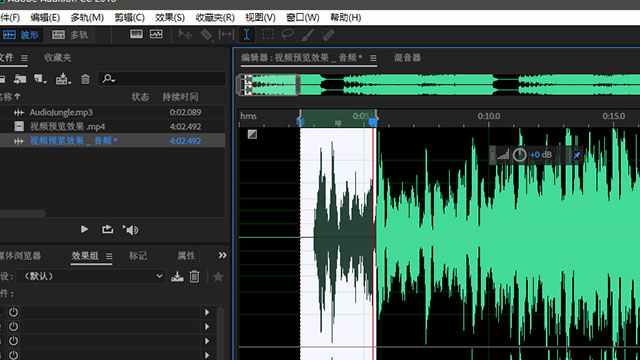
Task: Delete effects preset trash icon
Action: (194, 276)
